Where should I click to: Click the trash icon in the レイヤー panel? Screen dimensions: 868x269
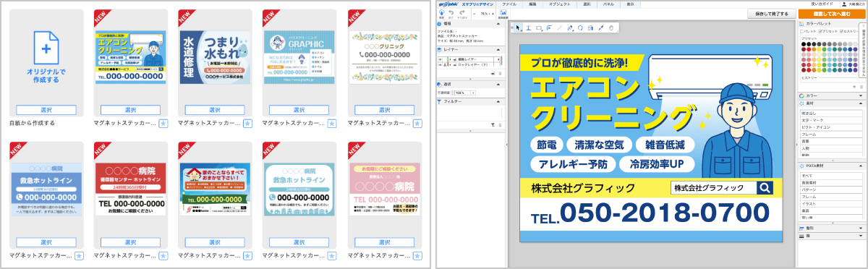[x=500, y=74]
